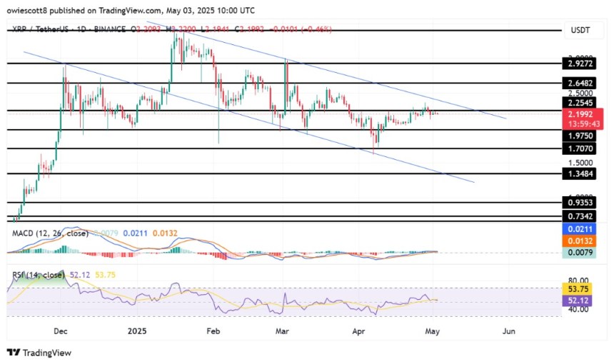Select the Jun label on time axis

(x=508, y=331)
